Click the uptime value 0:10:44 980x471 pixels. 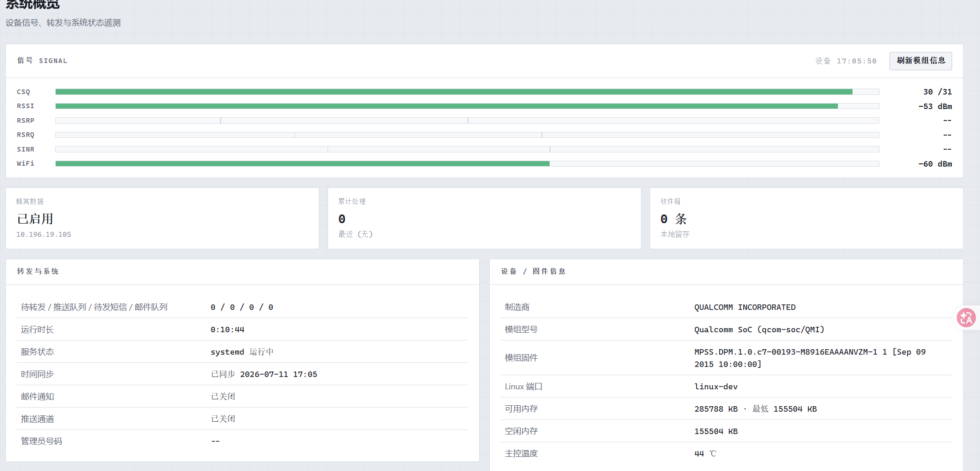[x=228, y=330]
